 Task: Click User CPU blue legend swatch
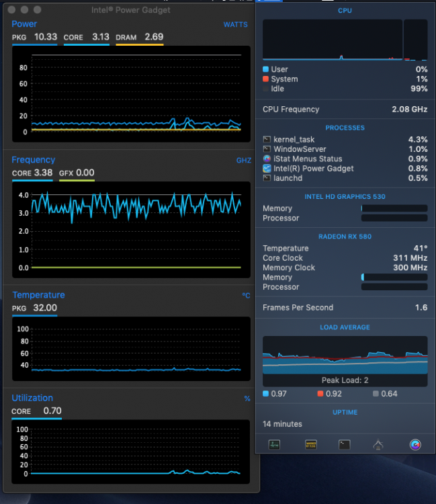point(265,69)
